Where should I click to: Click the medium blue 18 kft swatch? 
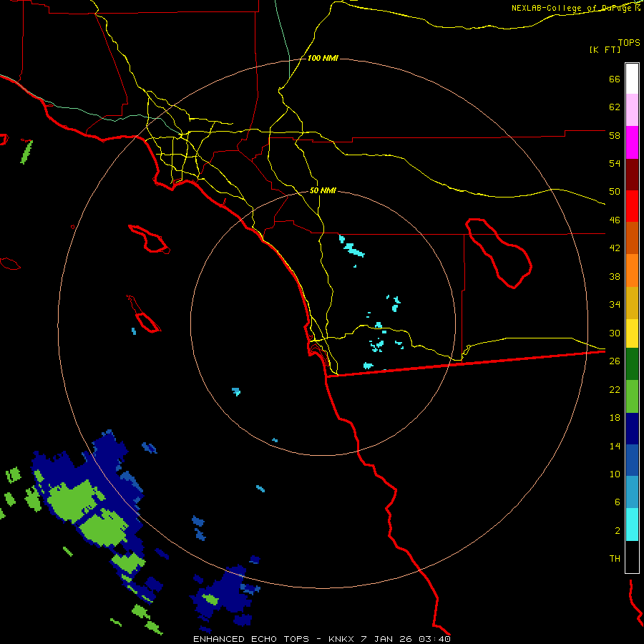632,460
